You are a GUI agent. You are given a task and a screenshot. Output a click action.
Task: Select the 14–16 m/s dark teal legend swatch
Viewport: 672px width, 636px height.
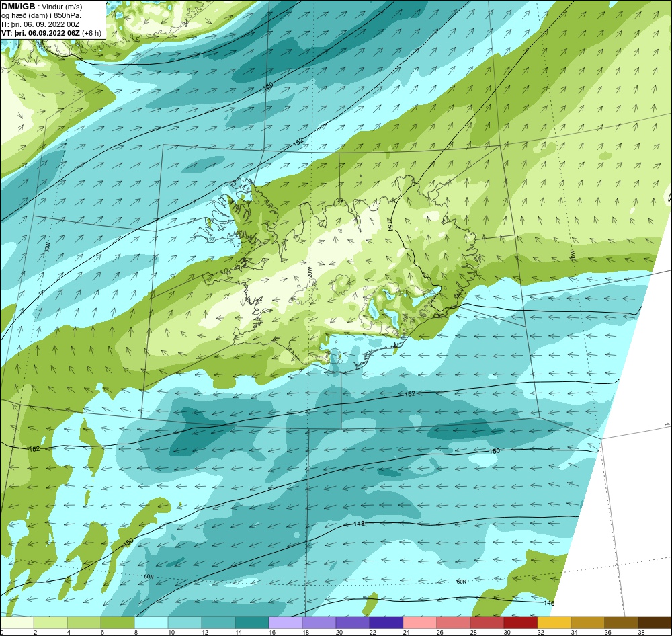click(252, 623)
